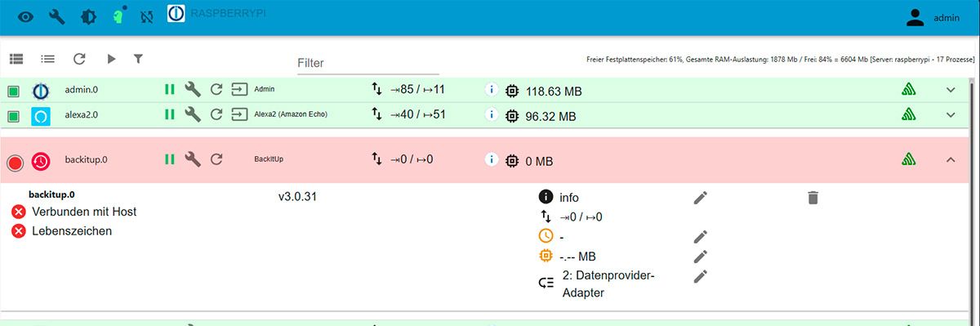Screen dimensions: 980x326
Task: Switch to table view layout icon
Action: (16, 59)
